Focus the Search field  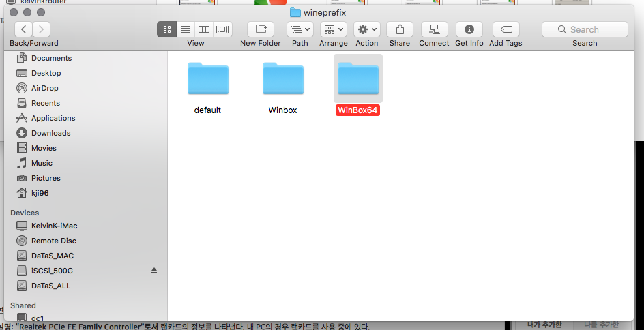pos(585,29)
